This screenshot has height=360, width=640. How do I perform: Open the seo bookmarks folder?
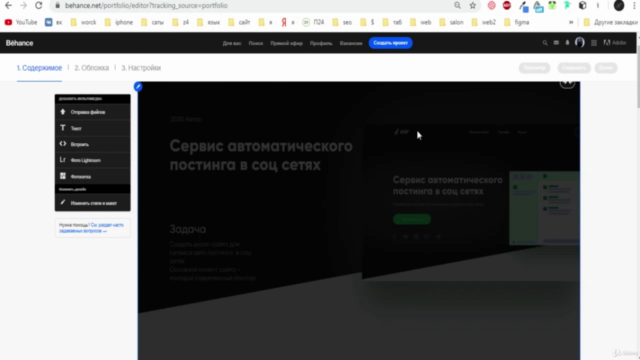(x=342, y=22)
